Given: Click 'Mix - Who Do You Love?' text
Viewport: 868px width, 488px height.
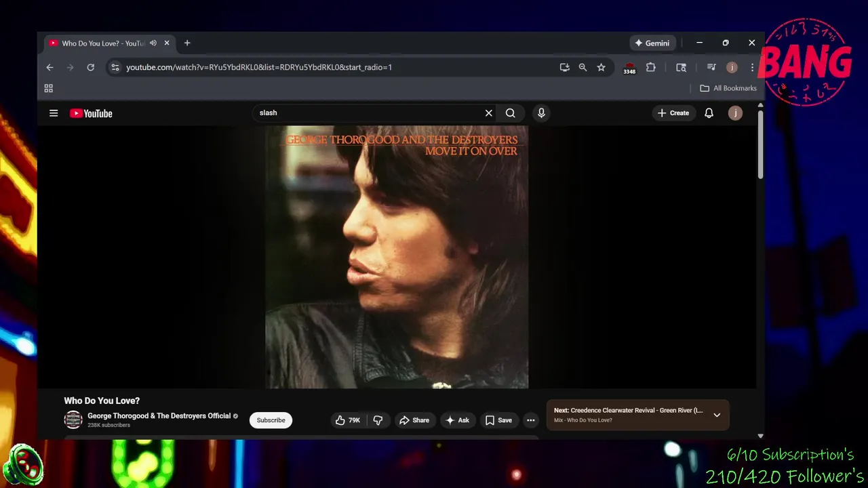Looking at the screenshot, I should pyautogui.click(x=583, y=420).
